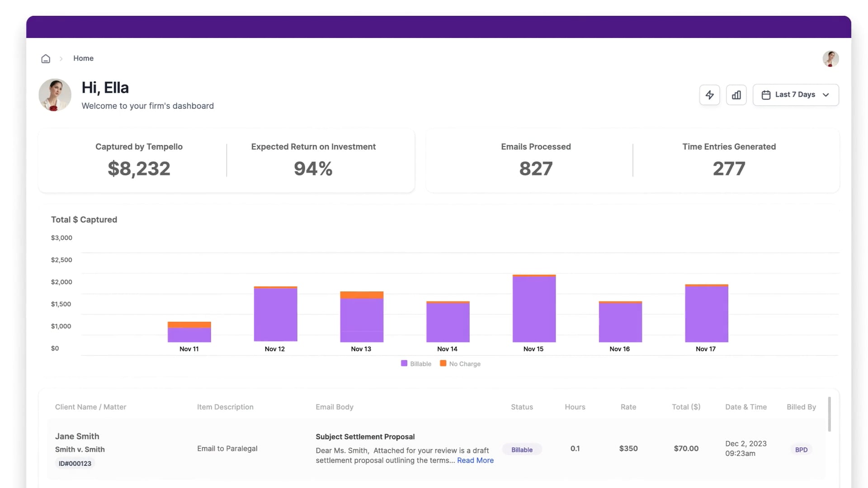Open the Jane Smith client entry

click(x=77, y=436)
